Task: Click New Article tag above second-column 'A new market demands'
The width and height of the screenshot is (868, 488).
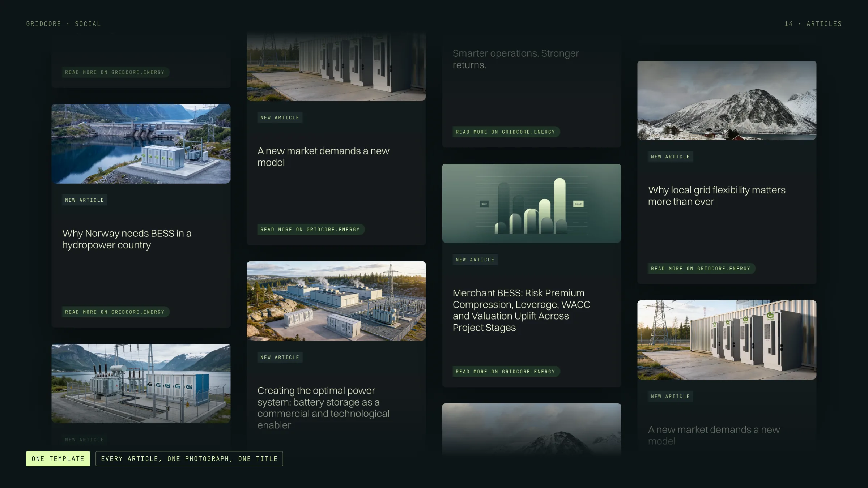Action: [x=280, y=117]
